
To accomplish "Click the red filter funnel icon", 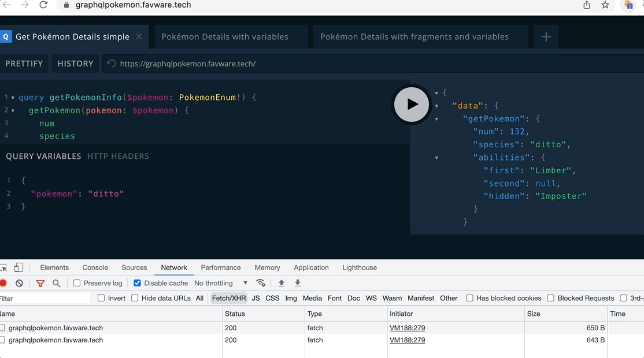I will coord(40,283).
